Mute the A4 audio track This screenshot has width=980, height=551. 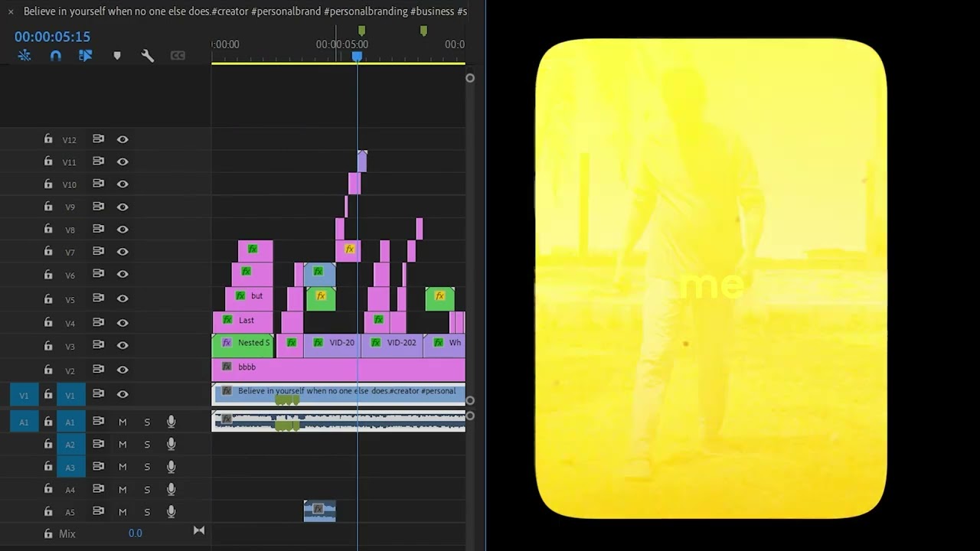tap(122, 489)
